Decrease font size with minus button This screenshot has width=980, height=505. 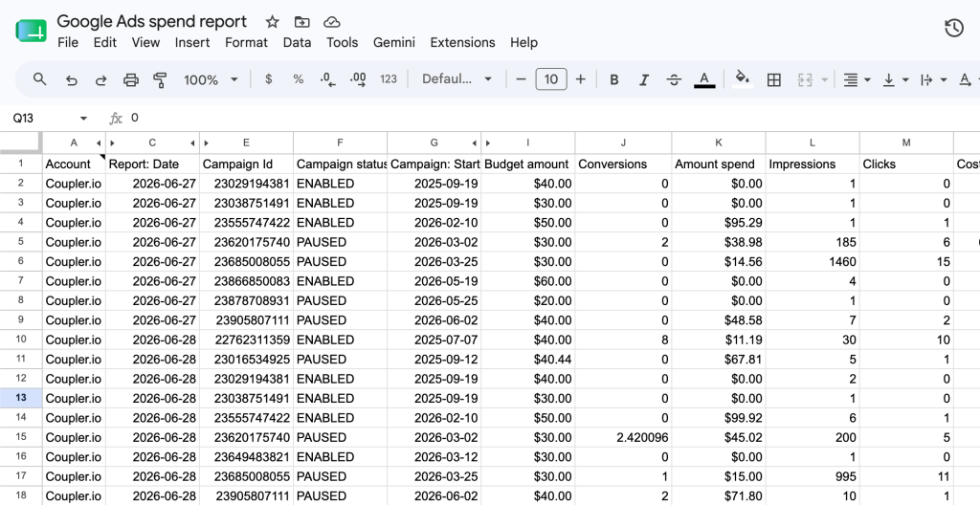coord(521,79)
